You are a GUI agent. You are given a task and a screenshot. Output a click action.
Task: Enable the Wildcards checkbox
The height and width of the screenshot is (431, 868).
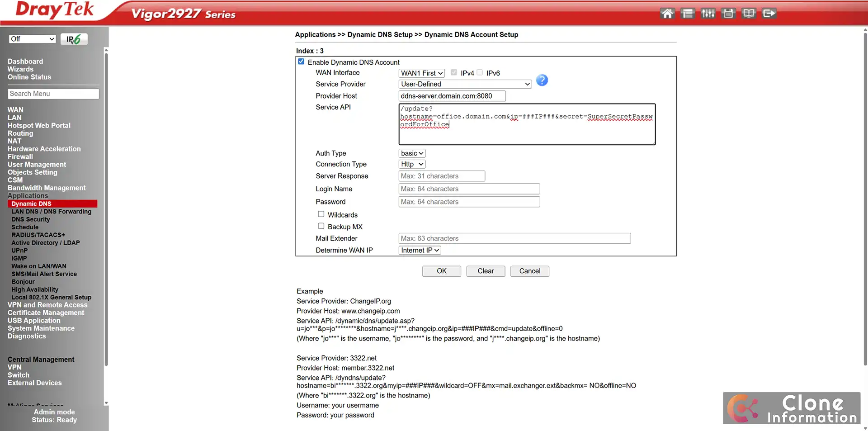(321, 214)
